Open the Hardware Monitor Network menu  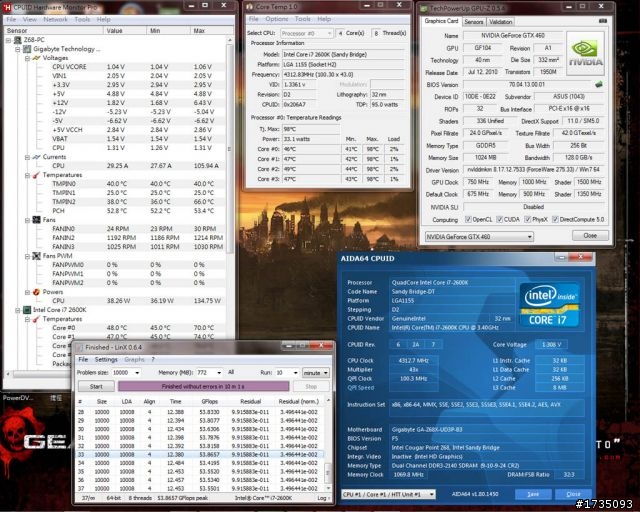pos(56,19)
